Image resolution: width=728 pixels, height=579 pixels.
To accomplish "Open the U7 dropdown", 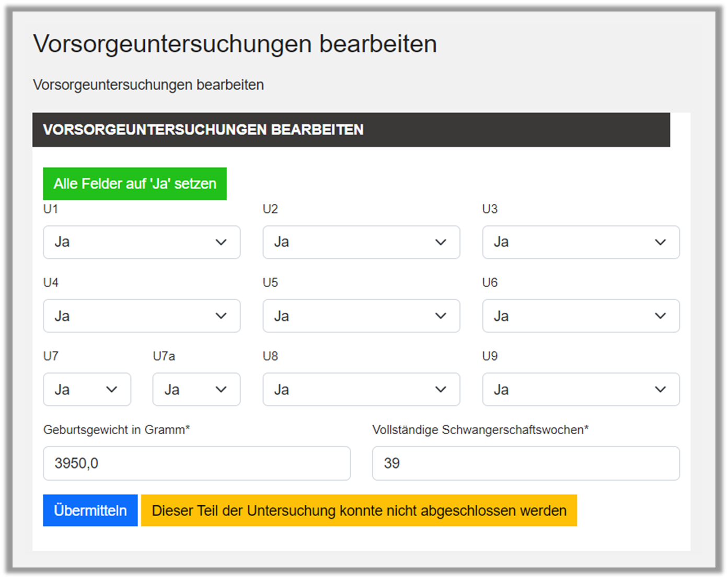I will pyautogui.click(x=87, y=390).
